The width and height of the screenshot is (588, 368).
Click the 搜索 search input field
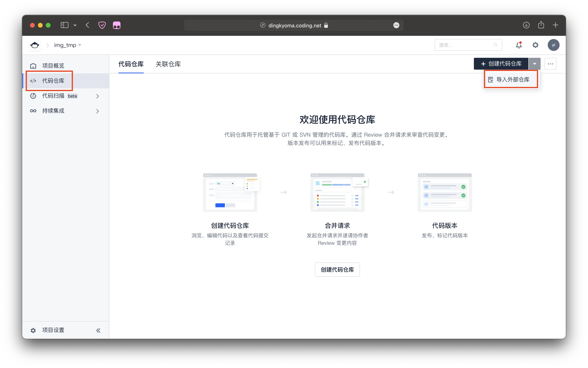click(465, 45)
